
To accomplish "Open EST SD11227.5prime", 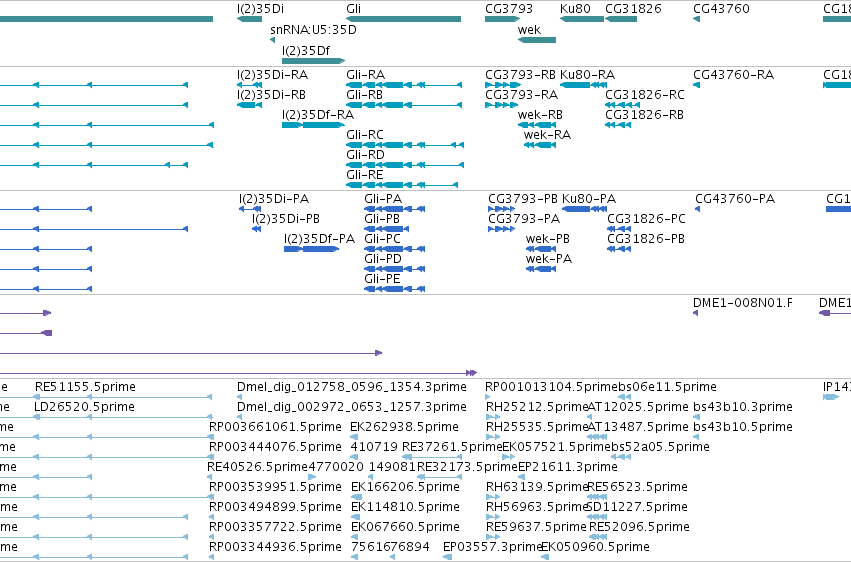I will coord(637,507).
